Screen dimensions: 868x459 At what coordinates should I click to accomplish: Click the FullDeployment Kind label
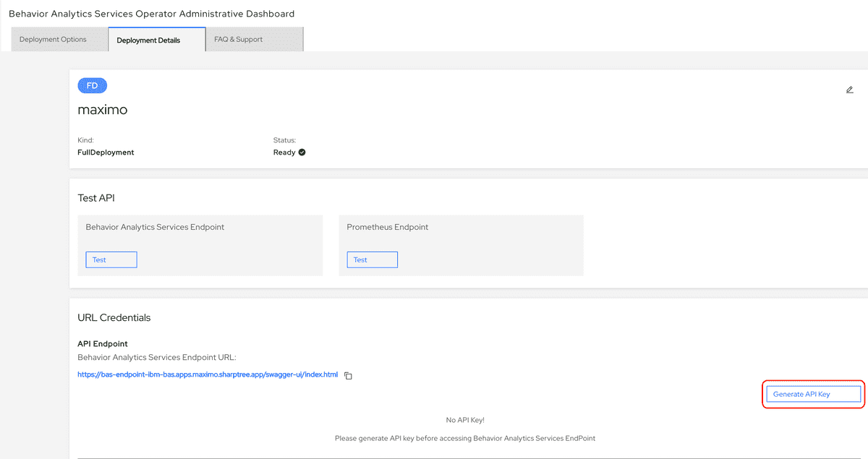coord(106,152)
